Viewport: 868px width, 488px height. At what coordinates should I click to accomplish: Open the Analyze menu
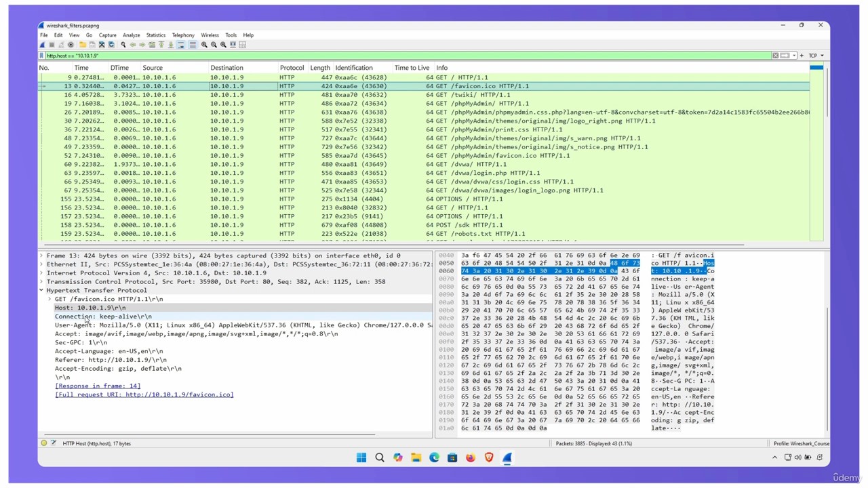131,35
